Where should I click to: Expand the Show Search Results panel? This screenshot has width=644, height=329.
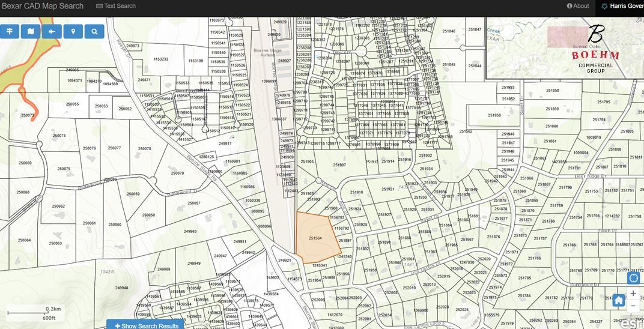(x=145, y=325)
